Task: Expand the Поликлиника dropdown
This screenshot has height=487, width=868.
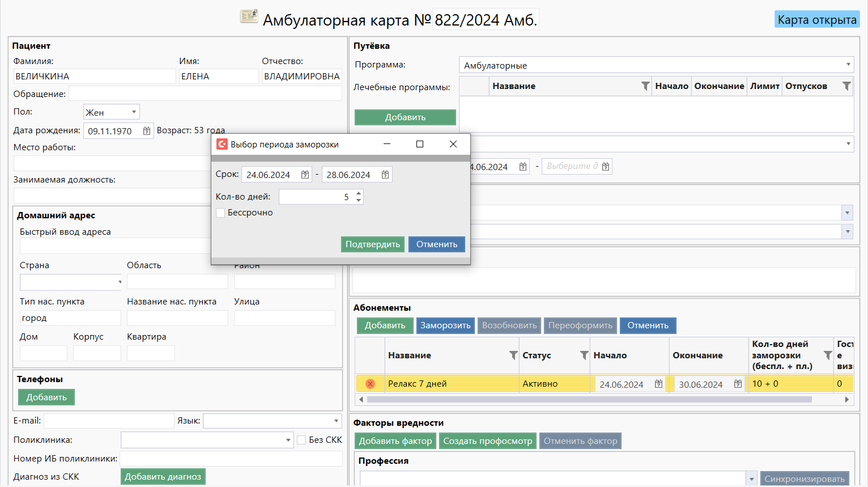Action: [288, 440]
